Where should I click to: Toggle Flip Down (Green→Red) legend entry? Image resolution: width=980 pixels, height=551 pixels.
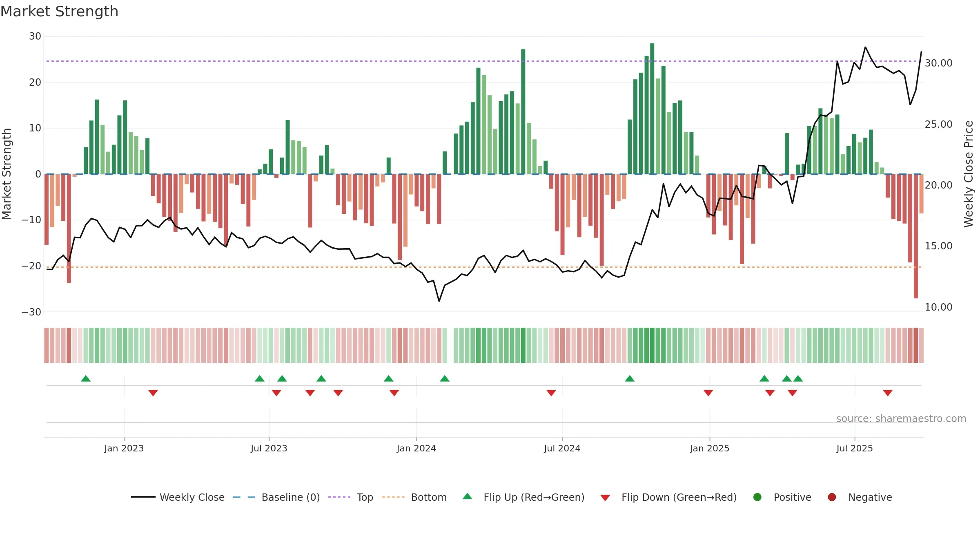coord(668,497)
